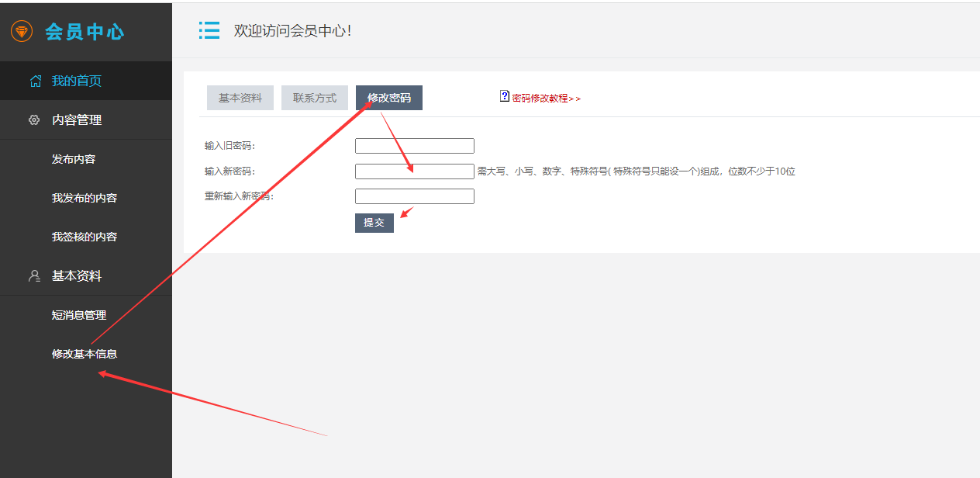Open 发布内容 in the sidebar
Image resolution: width=980 pixels, height=478 pixels.
coord(74,159)
